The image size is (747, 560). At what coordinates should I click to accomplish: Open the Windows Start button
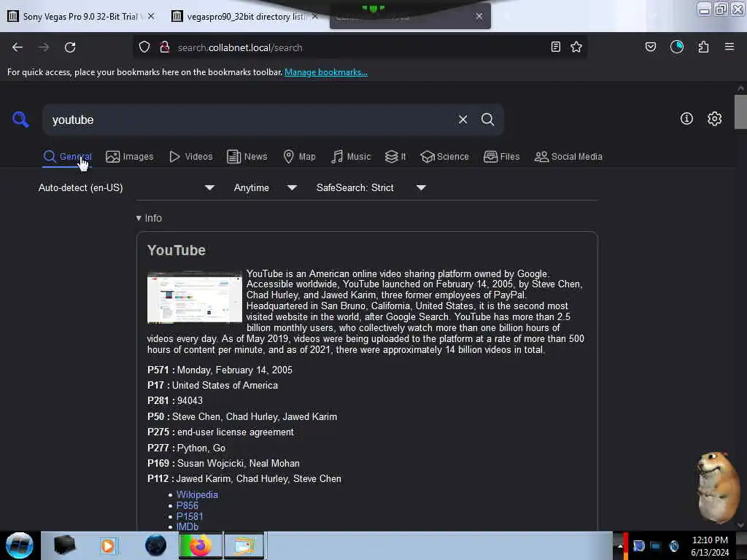(x=20, y=545)
